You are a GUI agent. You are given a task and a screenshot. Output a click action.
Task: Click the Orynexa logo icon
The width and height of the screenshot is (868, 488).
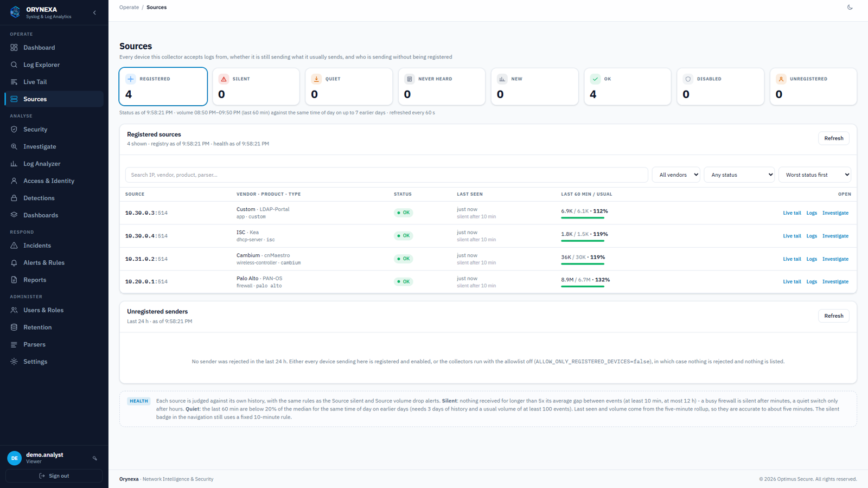point(15,12)
